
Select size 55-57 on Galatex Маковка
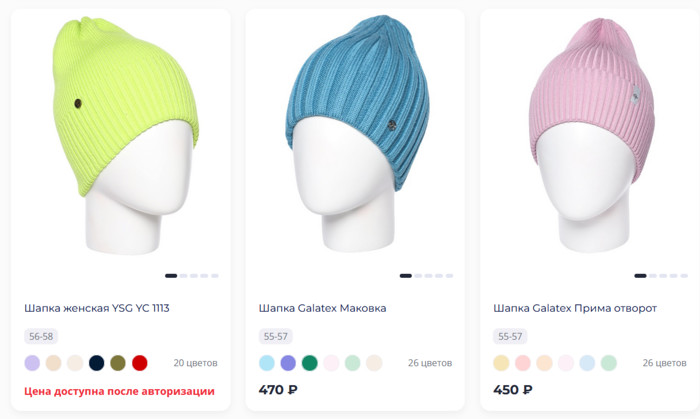(x=275, y=336)
